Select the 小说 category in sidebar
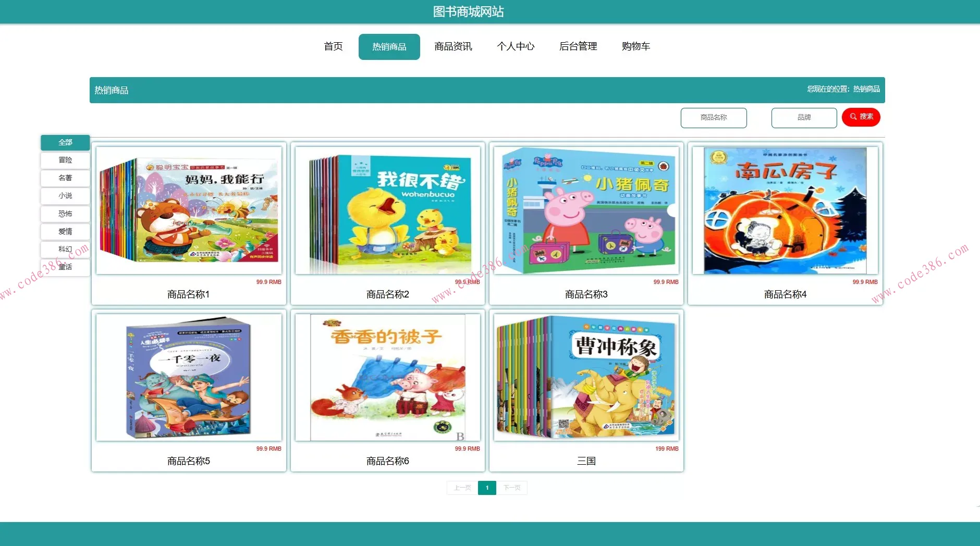The width and height of the screenshot is (980, 546). coord(65,195)
